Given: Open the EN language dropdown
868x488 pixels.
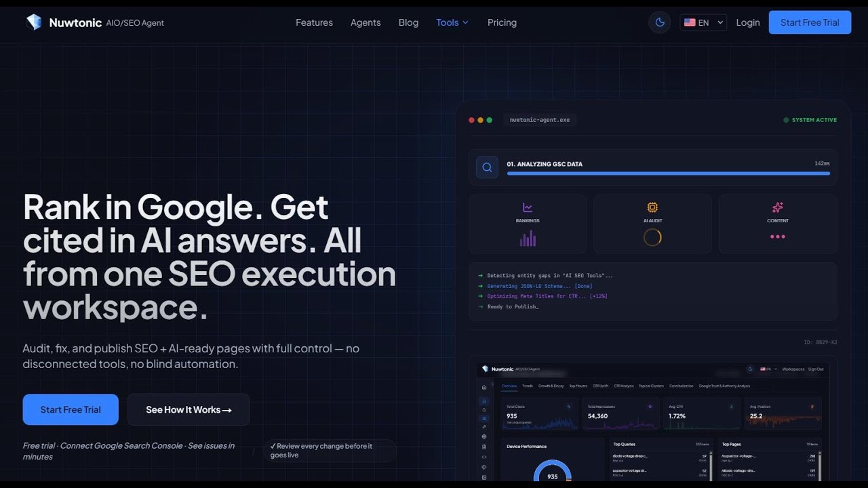Looking at the screenshot, I should (x=703, y=22).
